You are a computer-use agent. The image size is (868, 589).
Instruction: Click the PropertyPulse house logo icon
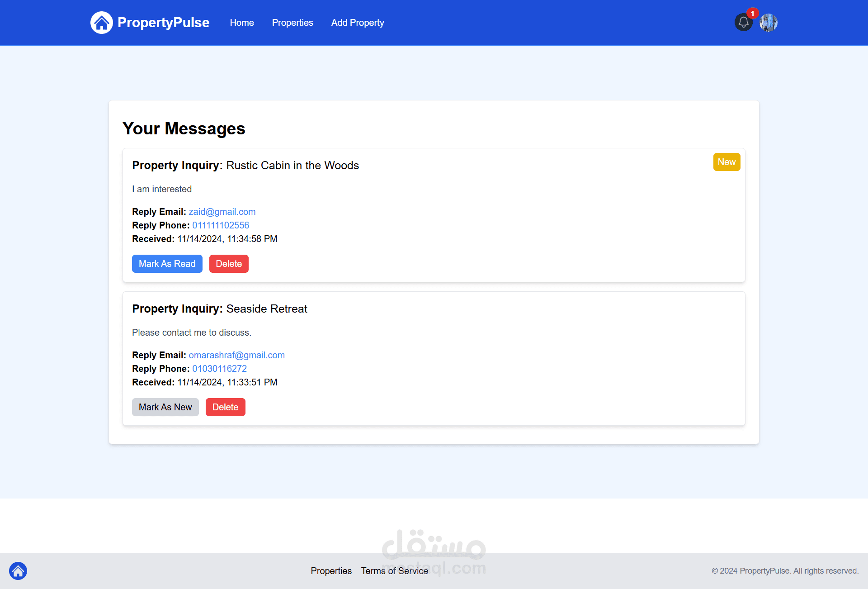pyautogui.click(x=101, y=23)
